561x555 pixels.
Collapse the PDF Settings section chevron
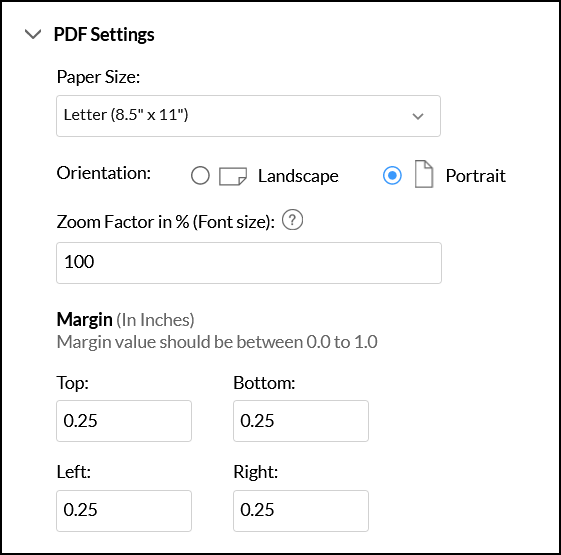pos(33,34)
